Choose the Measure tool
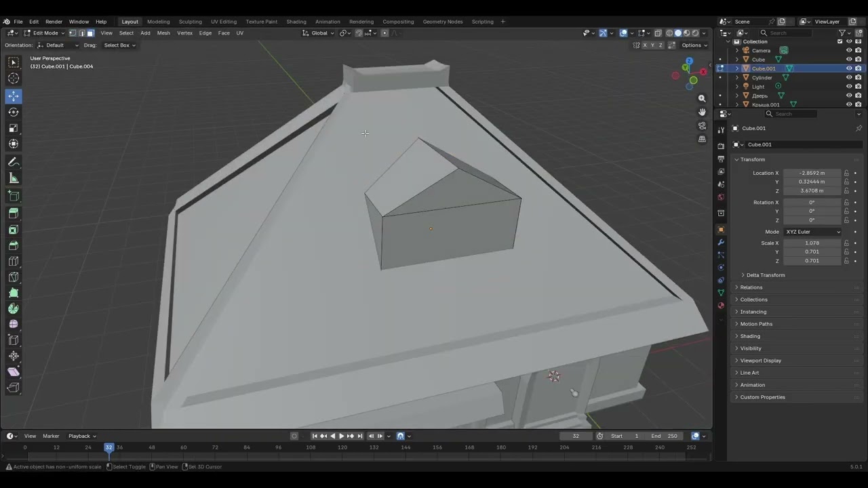Image resolution: width=868 pixels, height=488 pixels. (14, 178)
